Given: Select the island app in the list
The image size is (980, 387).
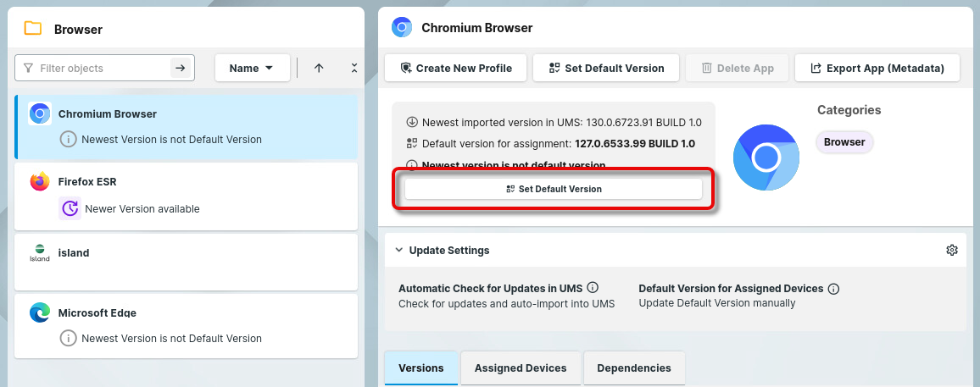Looking at the screenshot, I should point(187,259).
